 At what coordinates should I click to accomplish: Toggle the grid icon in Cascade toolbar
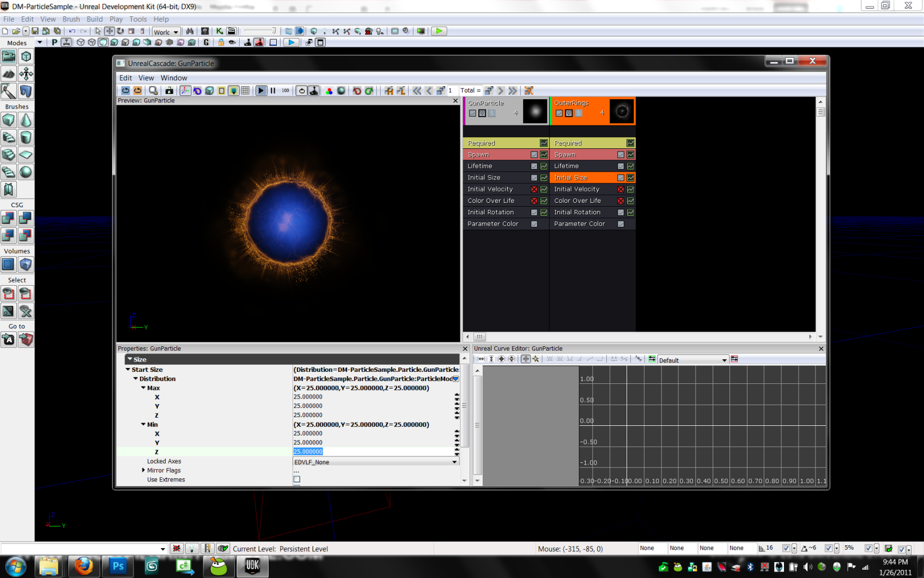[x=245, y=91]
